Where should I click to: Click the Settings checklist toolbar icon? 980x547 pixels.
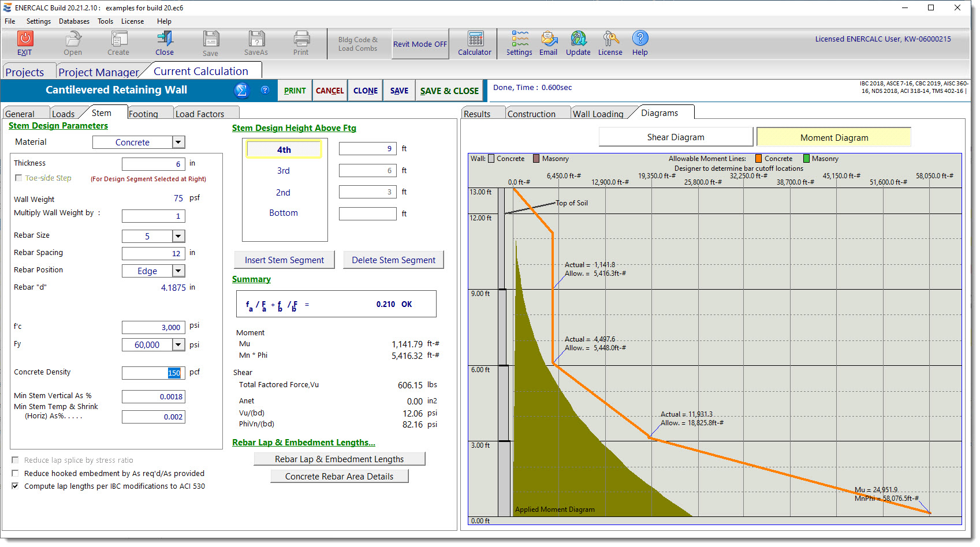click(x=519, y=39)
